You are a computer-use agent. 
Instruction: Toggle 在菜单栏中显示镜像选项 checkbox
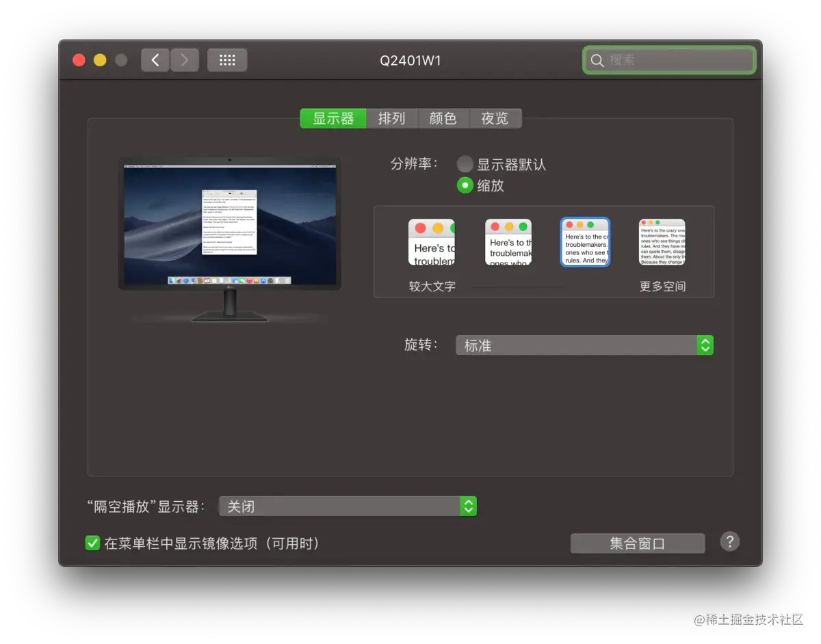[92, 544]
